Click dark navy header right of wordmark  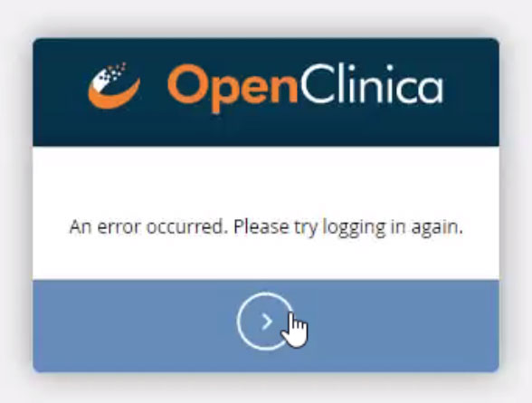(471, 91)
